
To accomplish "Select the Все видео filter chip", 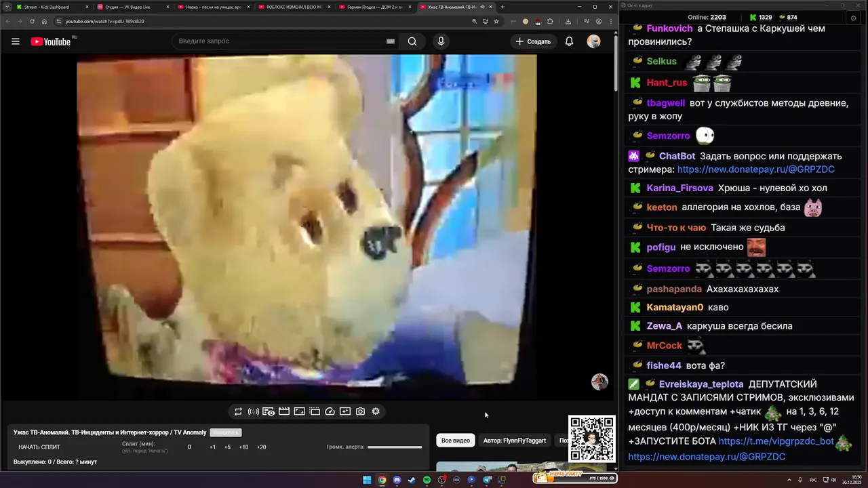I will (456, 441).
